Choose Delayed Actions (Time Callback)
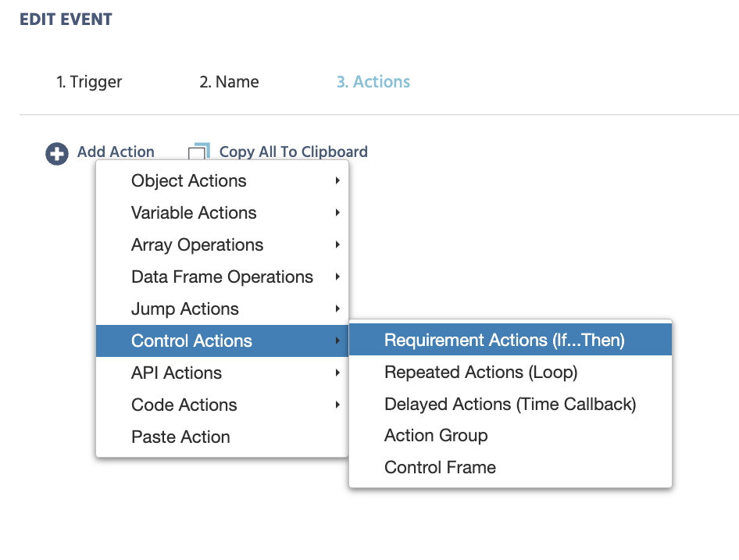The image size is (739, 560). coord(510,404)
